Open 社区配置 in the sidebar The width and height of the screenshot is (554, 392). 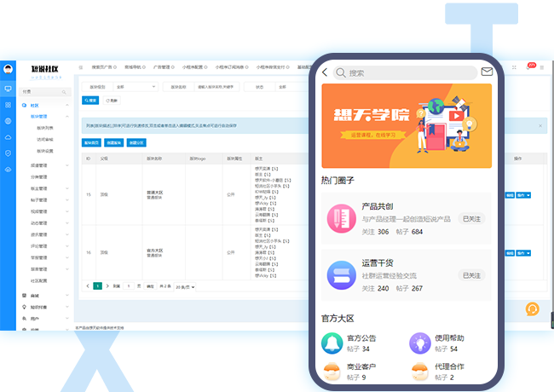pyautogui.click(x=39, y=280)
